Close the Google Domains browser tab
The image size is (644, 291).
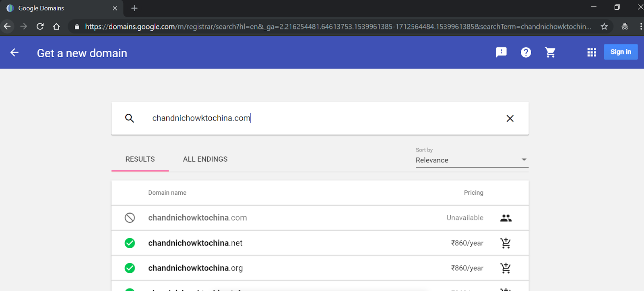tap(115, 8)
